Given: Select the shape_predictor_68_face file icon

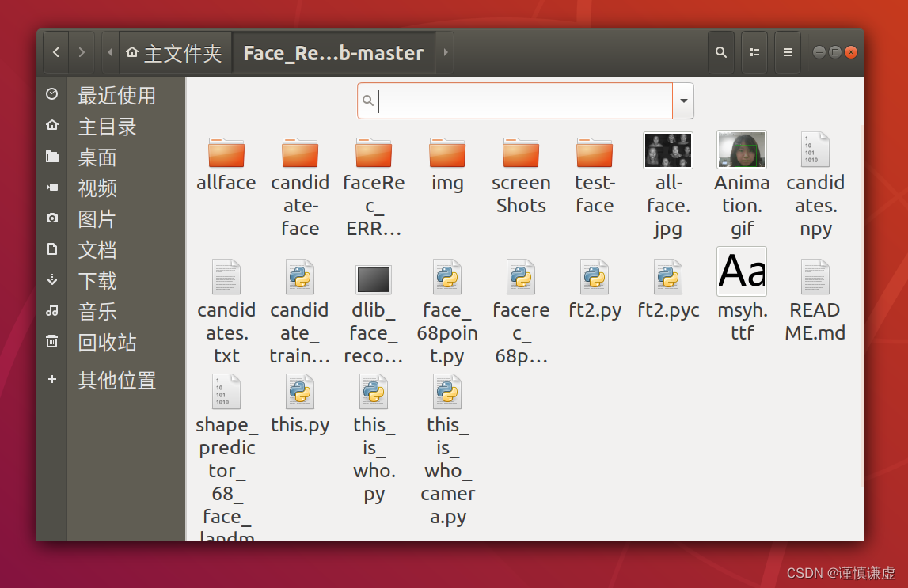Looking at the screenshot, I should pyautogui.click(x=226, y=392).
